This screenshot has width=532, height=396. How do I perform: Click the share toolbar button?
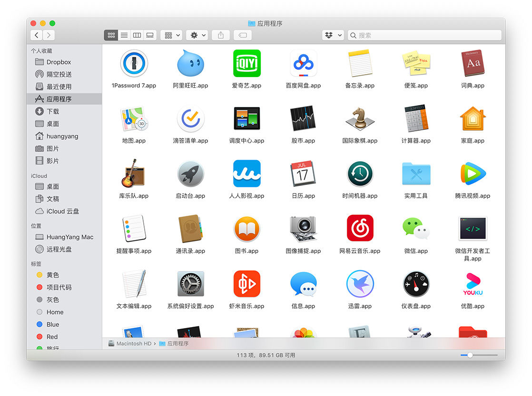(221, 35)
